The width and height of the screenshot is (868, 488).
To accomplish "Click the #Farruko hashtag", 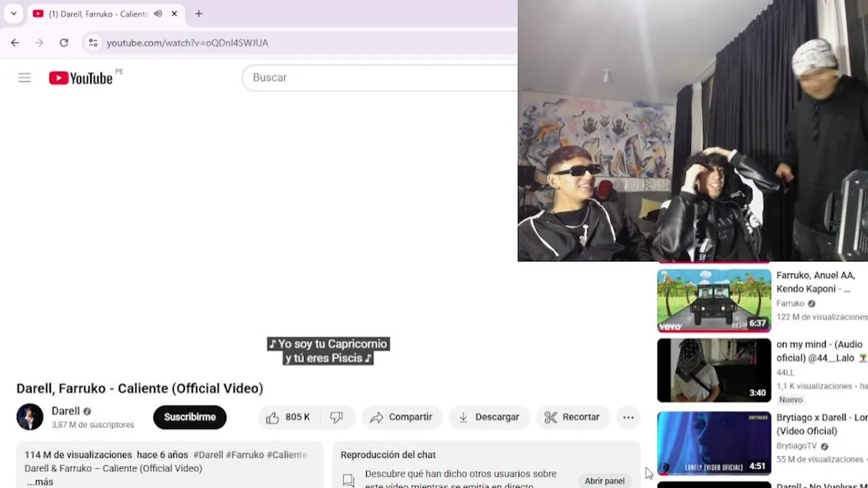I will (245, 455).
